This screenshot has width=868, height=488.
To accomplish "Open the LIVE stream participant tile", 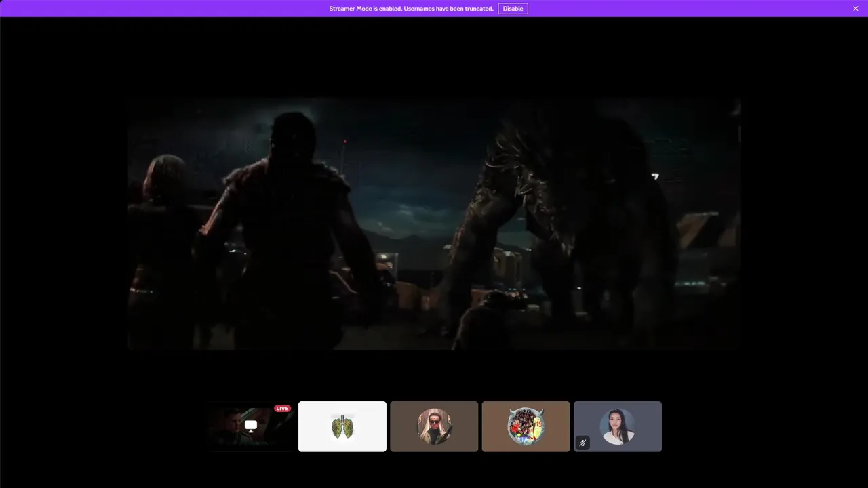I will 251,426.
